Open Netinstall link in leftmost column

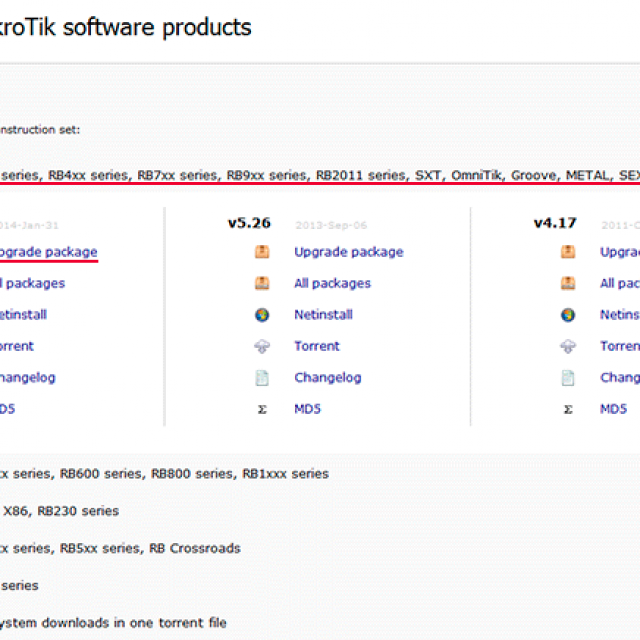(23, 315)
